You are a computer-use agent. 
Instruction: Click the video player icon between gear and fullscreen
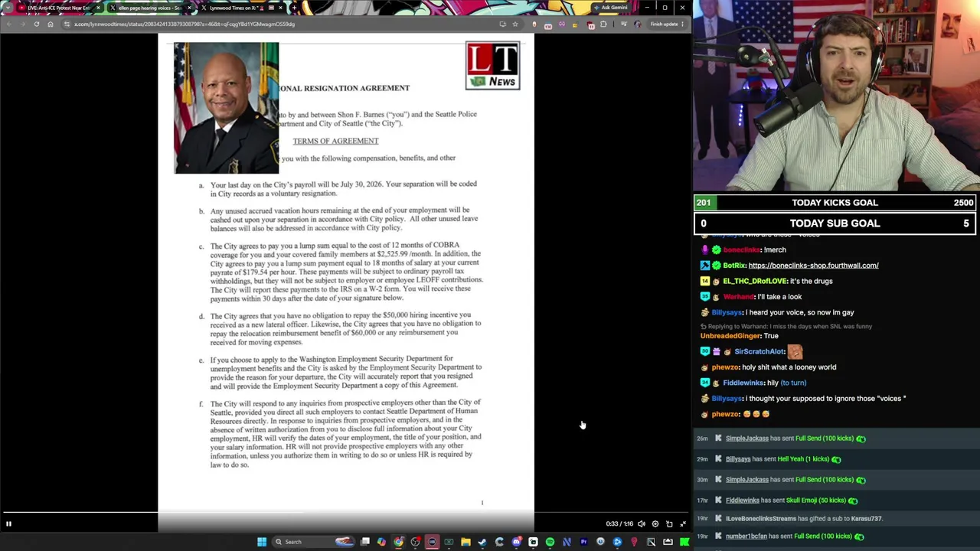point(669,524)
